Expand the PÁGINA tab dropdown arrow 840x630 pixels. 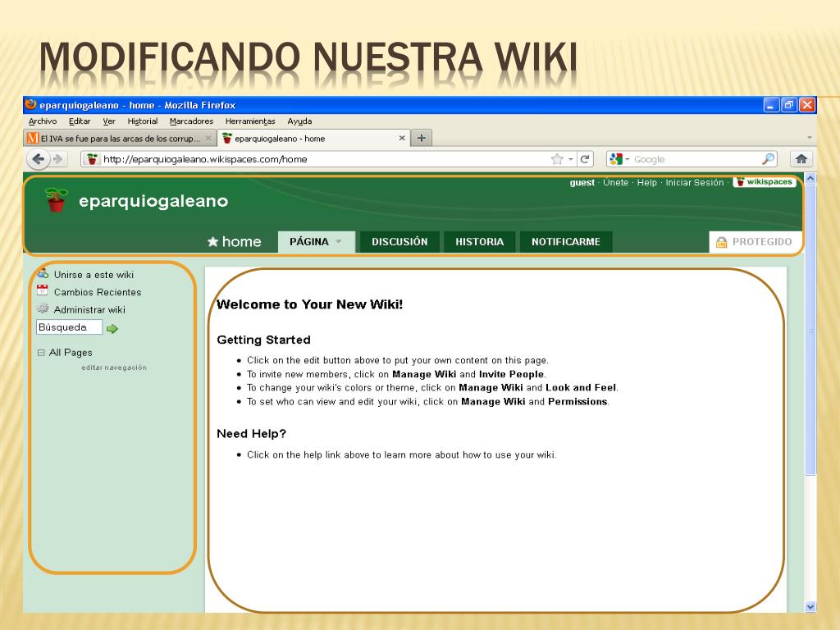pos(339,242)
